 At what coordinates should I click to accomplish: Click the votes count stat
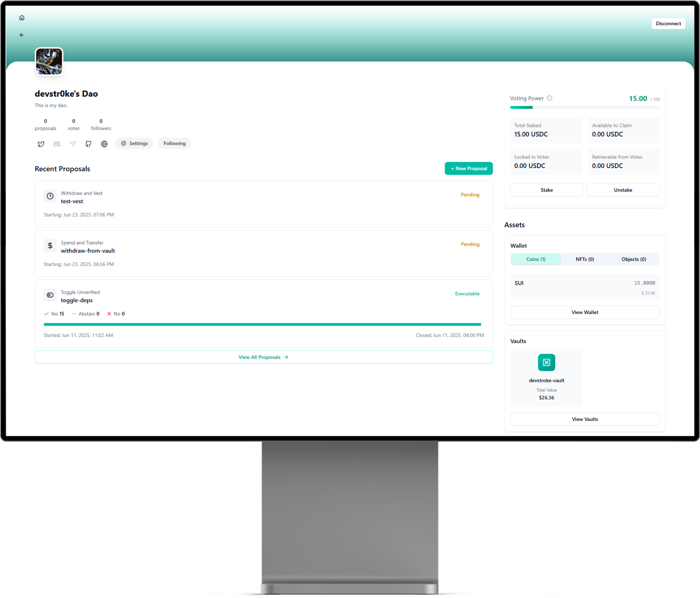[74, 124]
